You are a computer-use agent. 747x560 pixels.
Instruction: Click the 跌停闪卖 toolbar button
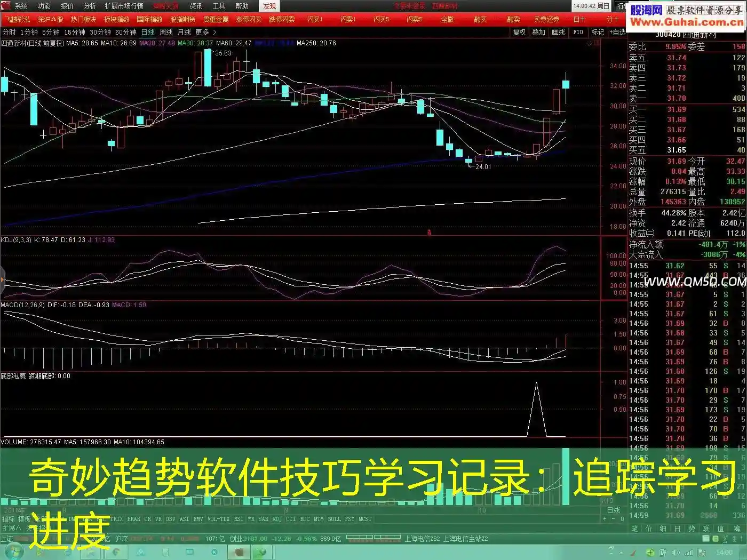pos(282,19)
